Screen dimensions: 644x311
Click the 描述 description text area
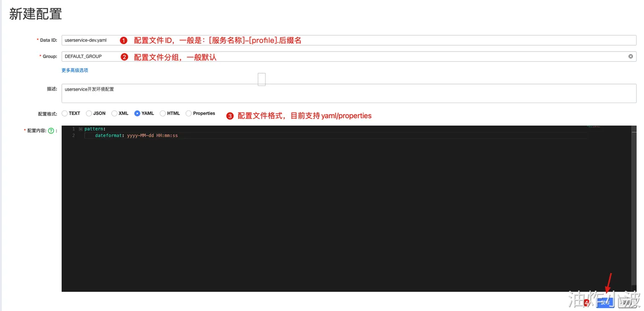(x=349, y=93)
